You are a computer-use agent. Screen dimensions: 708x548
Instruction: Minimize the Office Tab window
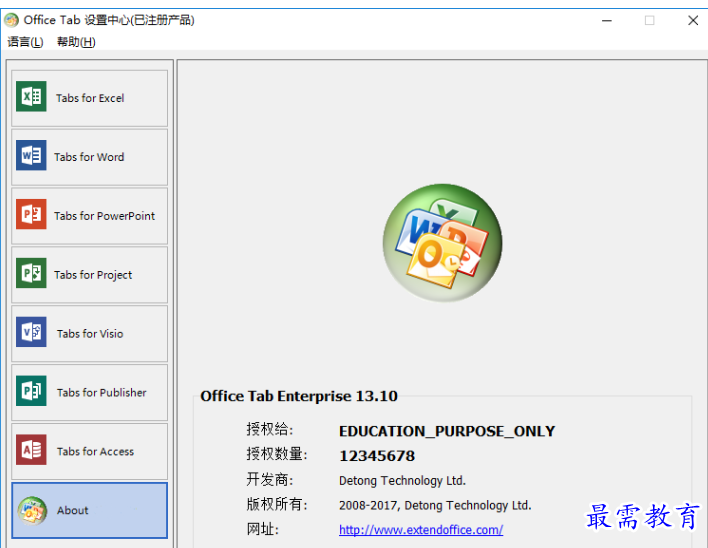pyautogui.click(x=607, y=20)
